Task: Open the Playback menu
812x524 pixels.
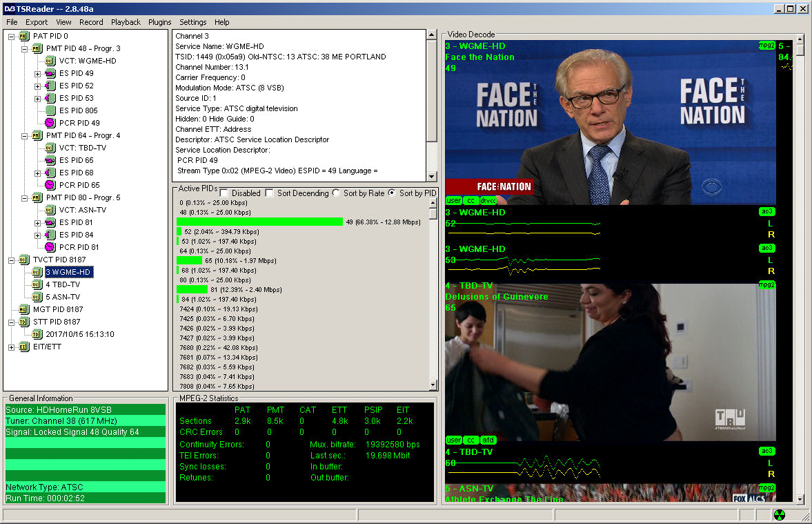Action: point(126,22)
